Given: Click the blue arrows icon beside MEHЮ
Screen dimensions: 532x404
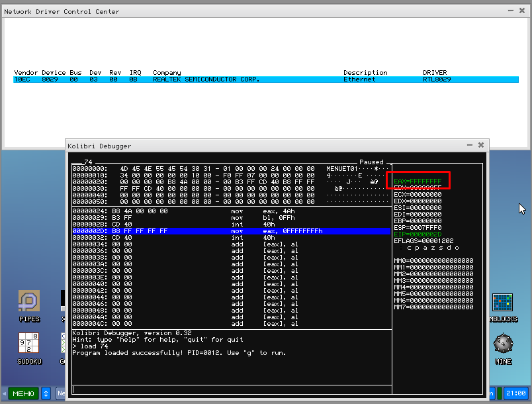Looking at the screenshot, I should (x=46, y=393).
